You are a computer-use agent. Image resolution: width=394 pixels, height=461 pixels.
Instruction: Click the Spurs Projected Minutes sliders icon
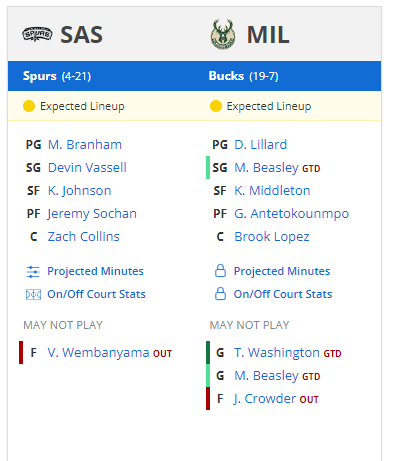pos(33,272)
